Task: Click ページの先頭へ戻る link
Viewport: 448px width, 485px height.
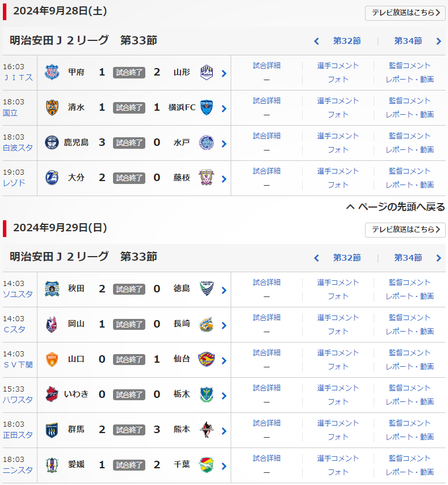Action: (396, 206)
